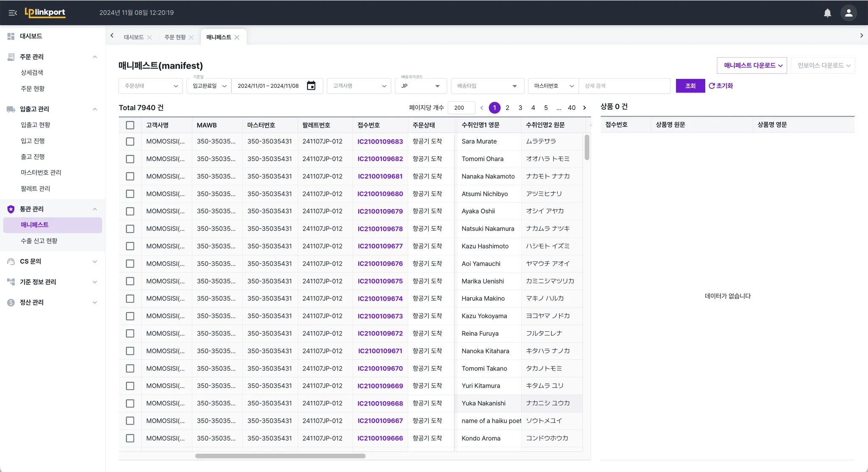
Task: Open the notifications bell
Action: pos(827,13)
